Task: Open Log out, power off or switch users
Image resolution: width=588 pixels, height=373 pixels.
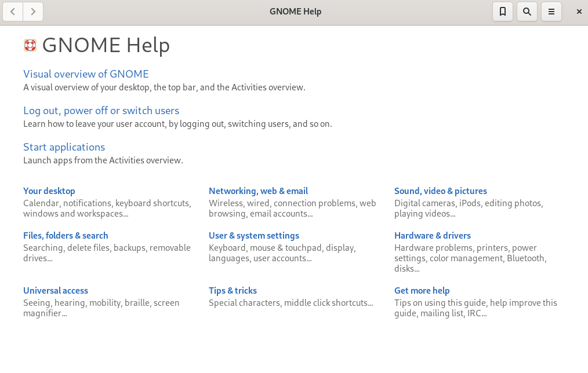Action: point(101,111)
